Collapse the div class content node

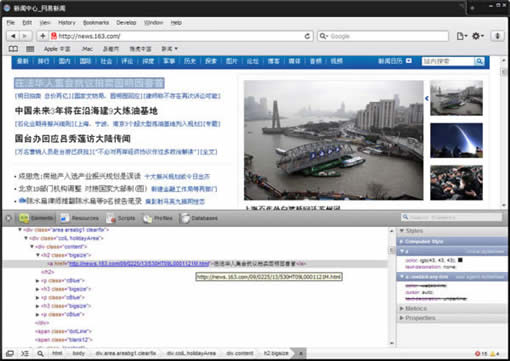32,247
